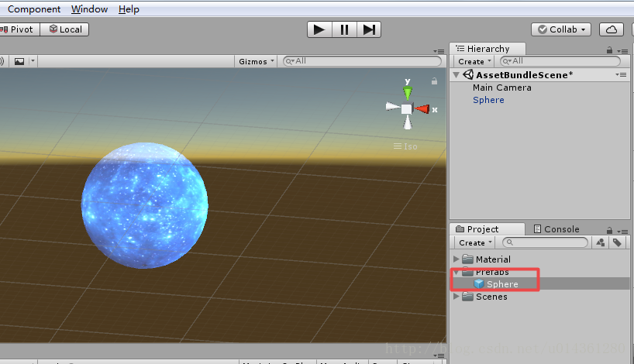This screenshot has height=364, width=634.
Task: Open the AssetBundleScene context menu icon
Action: [x=621, y=75]
